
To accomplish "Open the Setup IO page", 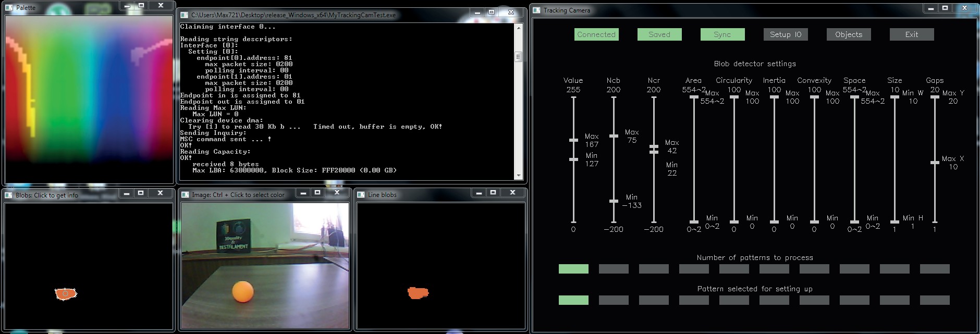I will [x=786, y=34].
